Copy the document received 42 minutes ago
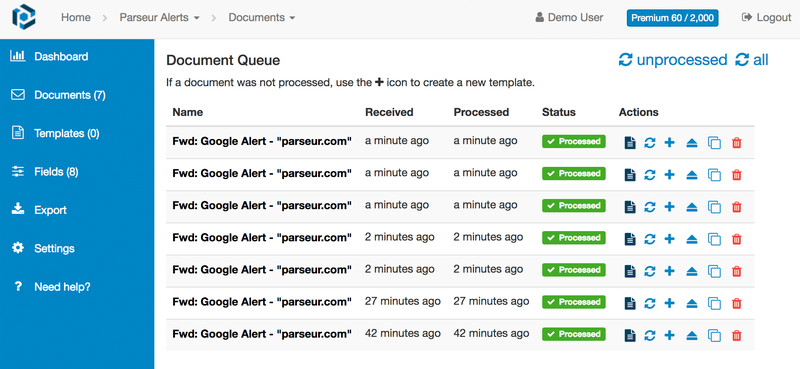Viewport: 800px width, 369px height. [714, 336]
